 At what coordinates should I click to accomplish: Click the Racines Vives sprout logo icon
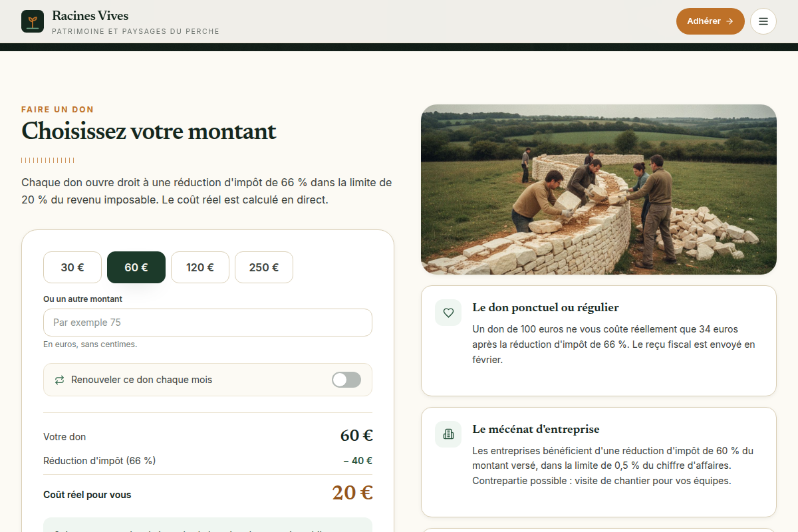click(x=33, y=21)
